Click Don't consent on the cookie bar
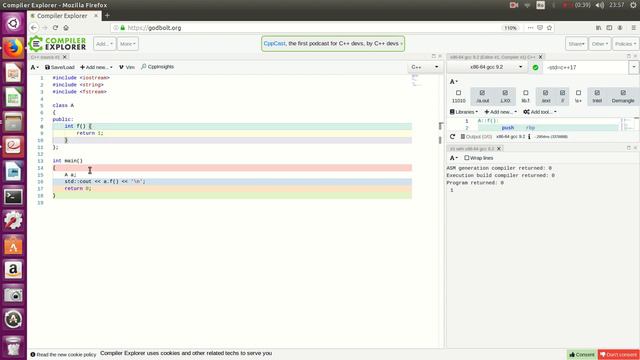The width and height of the screenshot is (640, 360). pyautogui.click(x=618, y=354)
